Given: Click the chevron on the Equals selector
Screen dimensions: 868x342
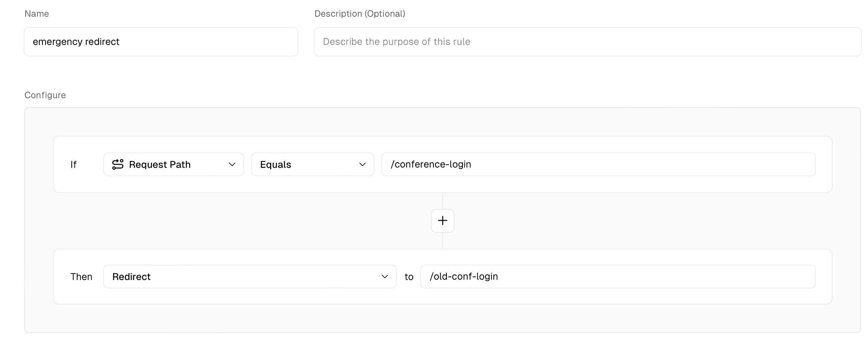Looking at the screenshot, I should [363, 164].
